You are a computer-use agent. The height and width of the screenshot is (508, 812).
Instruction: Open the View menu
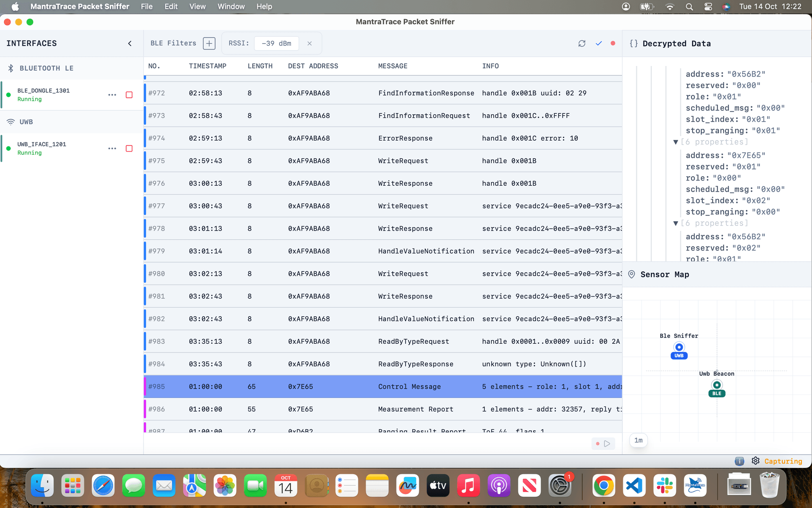pos(197,6)
